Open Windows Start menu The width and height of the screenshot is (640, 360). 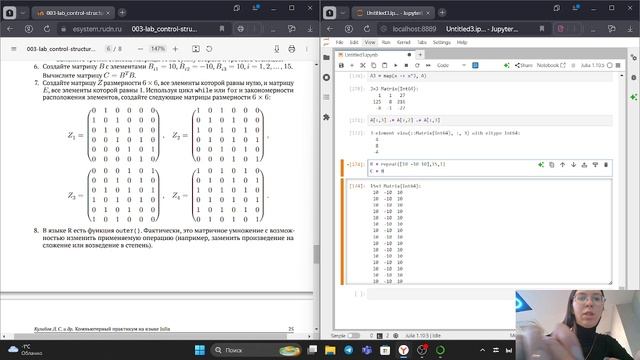point(200,350)
